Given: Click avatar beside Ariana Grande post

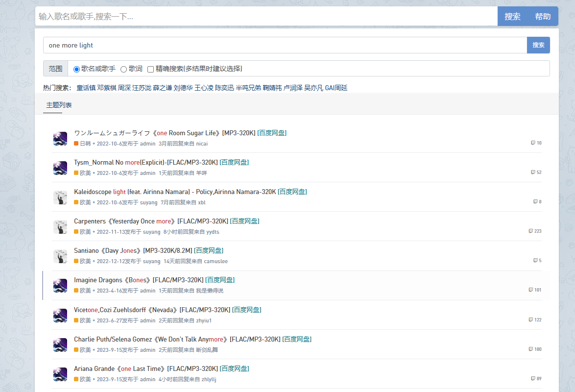Looking at the screenshot, I should pos(60,374).
